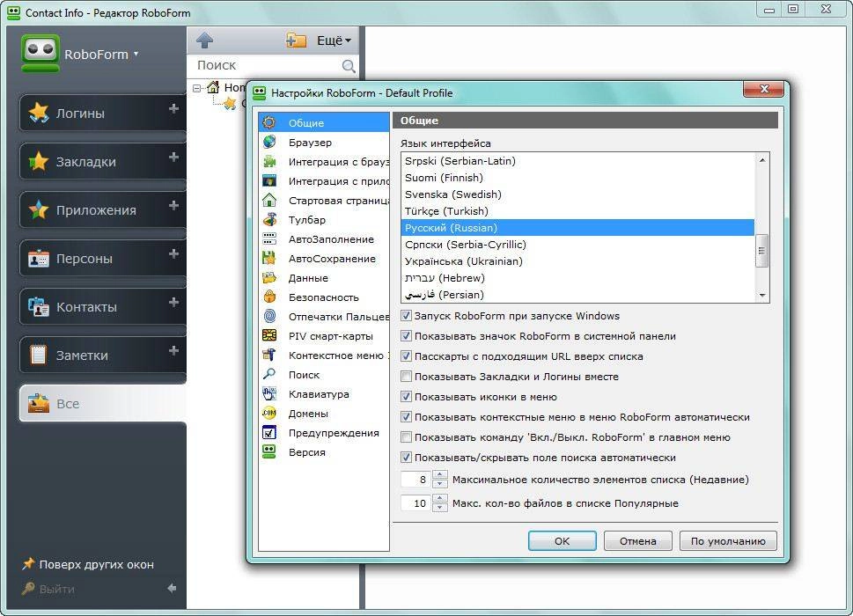The image size is (853, 616).
Task: Click the Логины star icon
Action: [39, 114]
